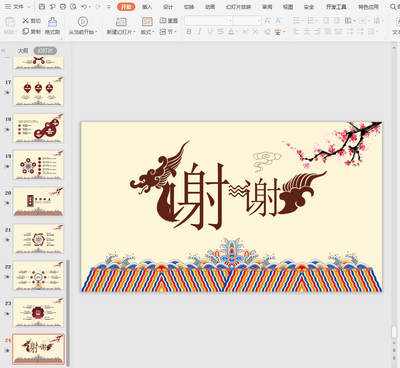Switch slide panel to 大纲 (Outline) view
Image resolution: width=400 pixels, height=368 pixels.
(23, 51)
